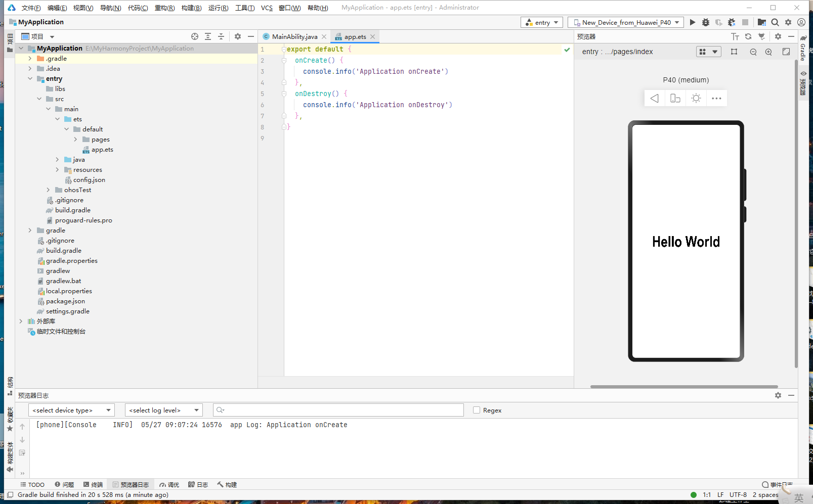Click scroll-to-end icon in previewer log gutter
The width and height of the screenshot is (813, 504).
pos(22,452)
